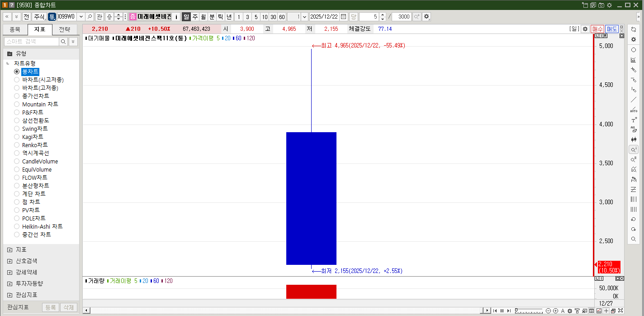Open stock code dropdown arrow

click(x=81, y=17)
